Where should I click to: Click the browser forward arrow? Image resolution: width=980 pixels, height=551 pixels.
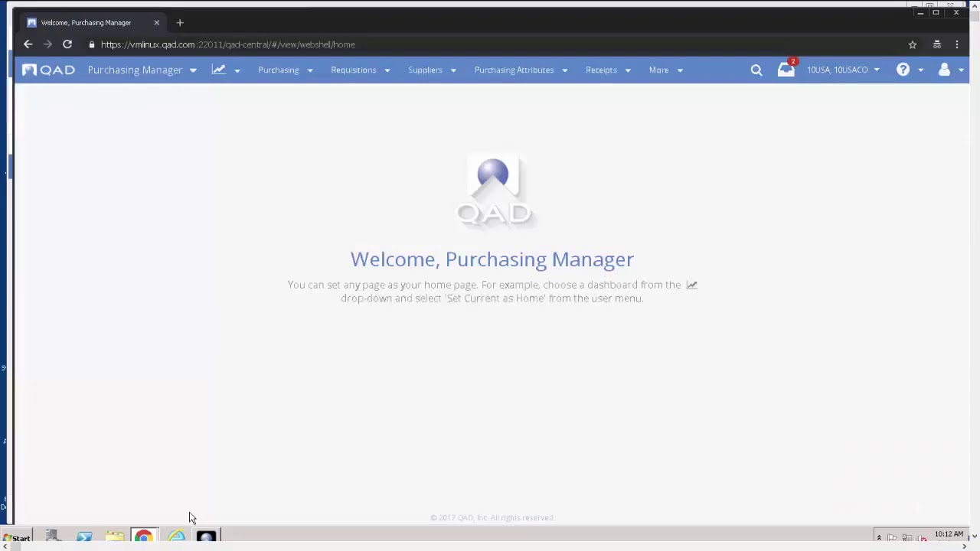pos(47,44)
